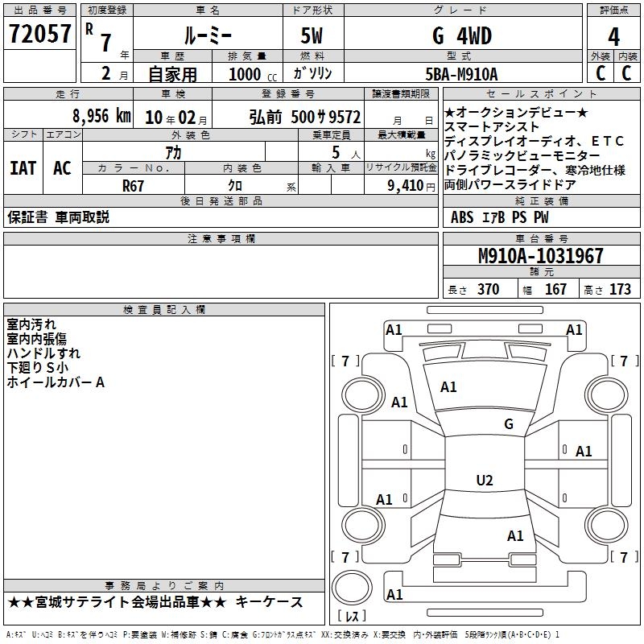This screenshot has width=644, height=644.
Task: Click the air conditioner value AC
Action: pyautogui.click(x=63, y=168)
